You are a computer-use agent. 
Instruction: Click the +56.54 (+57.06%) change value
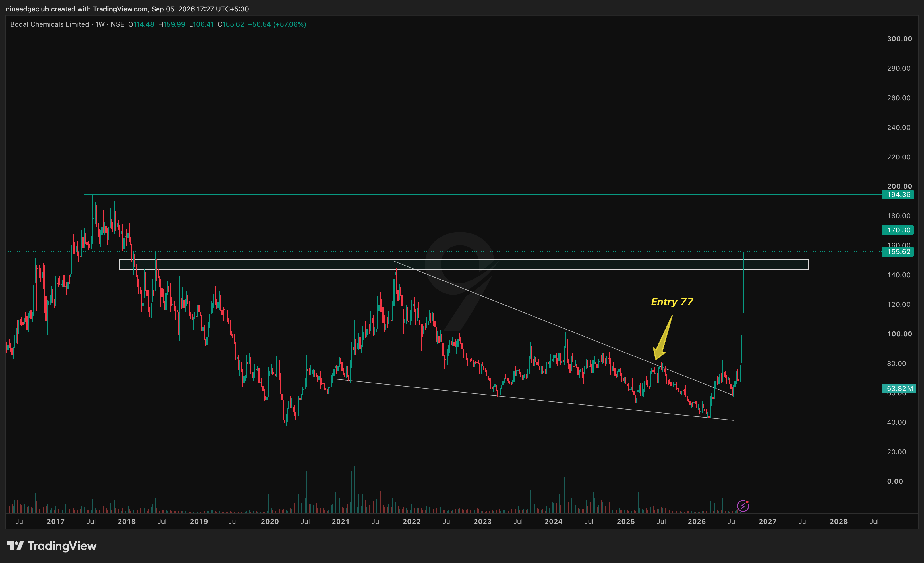277,24
